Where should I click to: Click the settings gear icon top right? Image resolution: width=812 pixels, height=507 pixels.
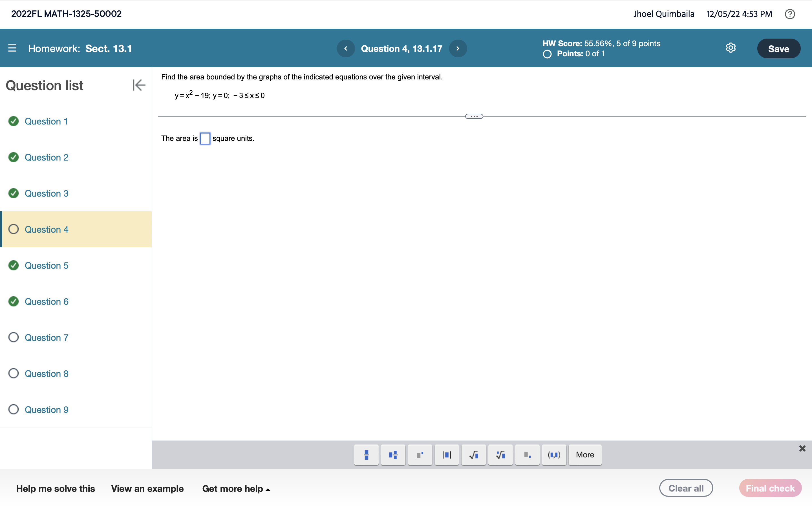[x=730, y=48]
